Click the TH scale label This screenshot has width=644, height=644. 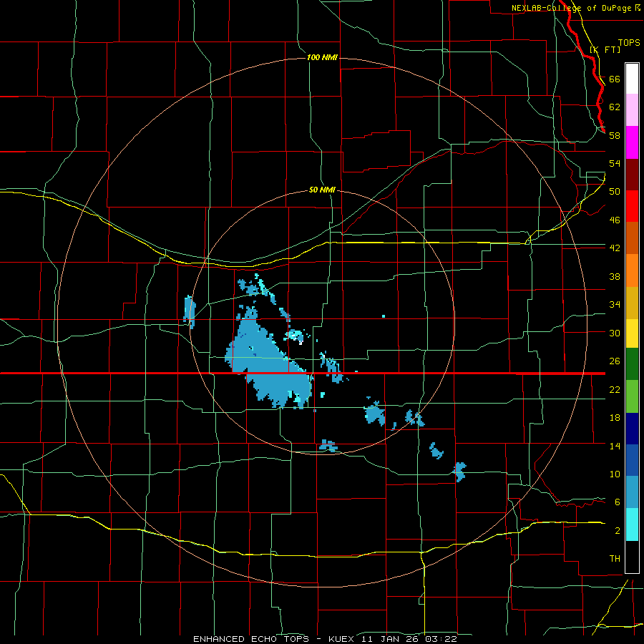click(x=615, y=559)
